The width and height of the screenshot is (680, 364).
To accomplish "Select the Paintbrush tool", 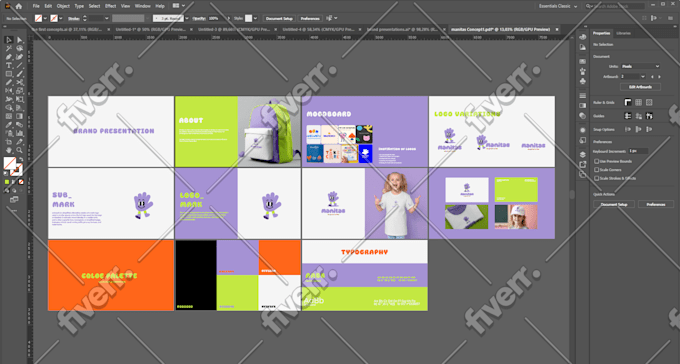I will tap(20, 74).
